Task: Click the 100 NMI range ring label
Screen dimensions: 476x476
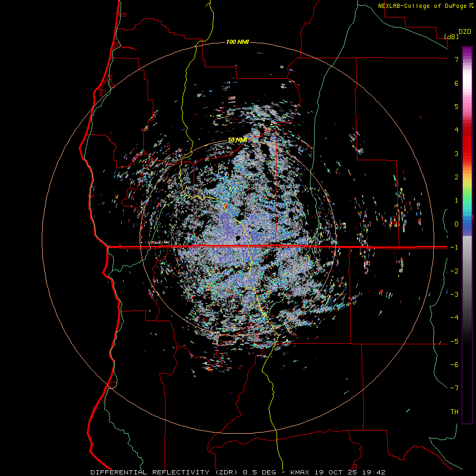Action: click(x=237, y=42)
